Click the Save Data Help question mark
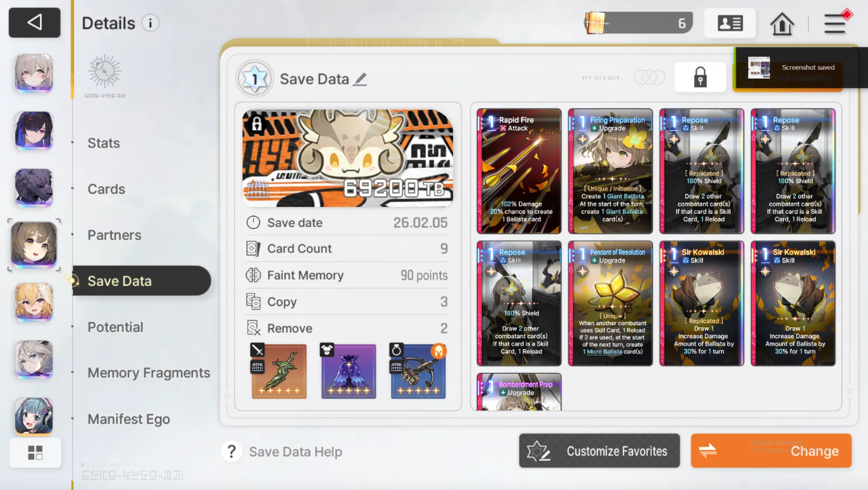Image resolution: width=868 pixels, height=490 pixels. [231, 451]
